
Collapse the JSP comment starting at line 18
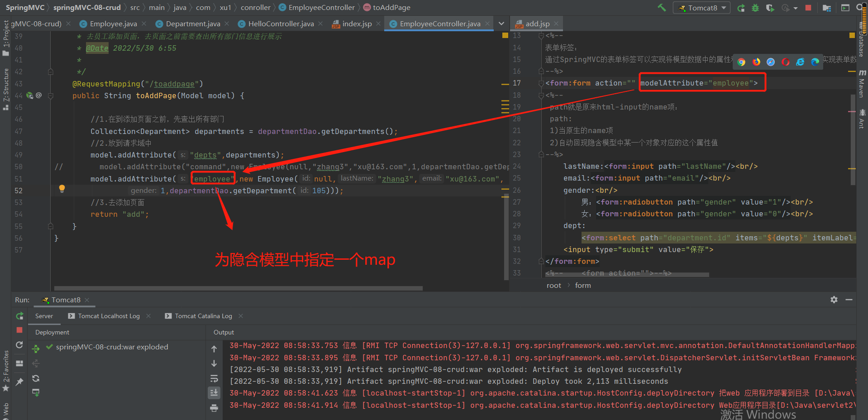point(541,95)
